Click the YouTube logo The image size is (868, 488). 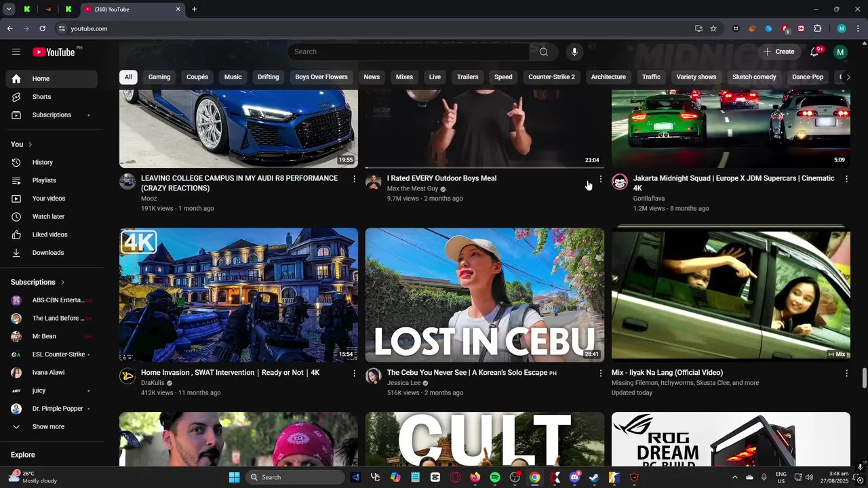pyautogui.click(x=54, y=52)
